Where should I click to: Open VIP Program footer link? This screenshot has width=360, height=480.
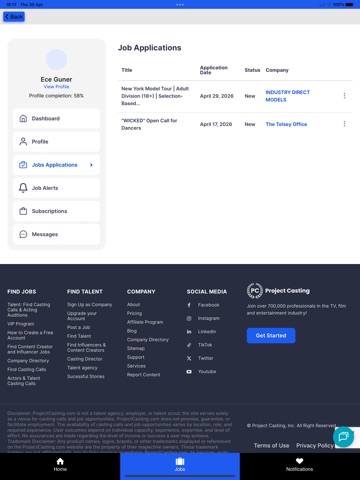point(21,324)
